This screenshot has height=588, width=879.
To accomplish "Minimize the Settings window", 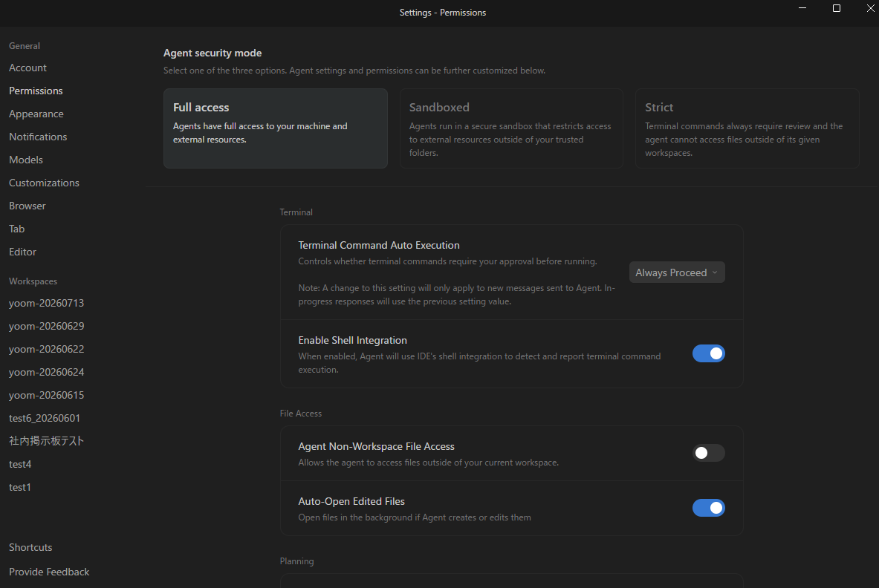I will point(802,8).
